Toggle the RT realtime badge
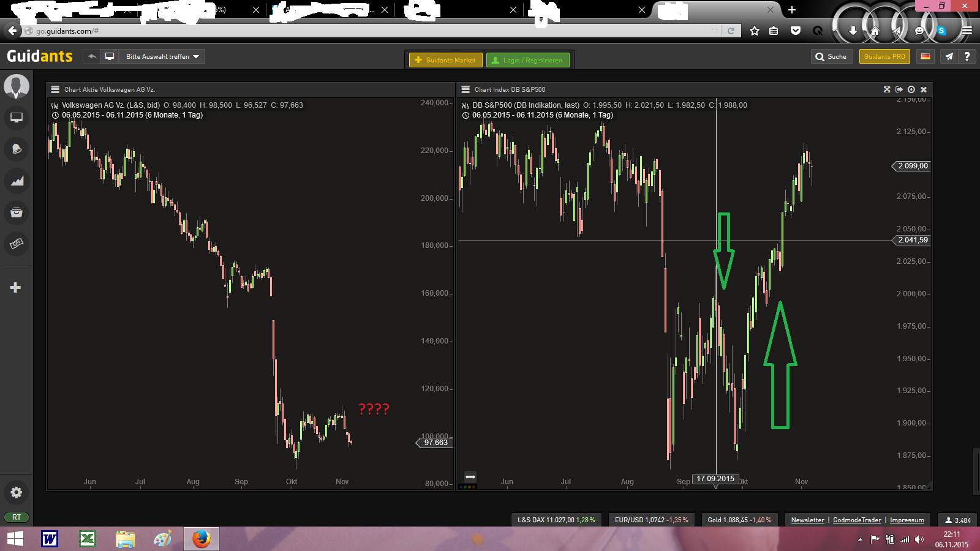The width and height of the screenshot is (980, 551). 17,517
